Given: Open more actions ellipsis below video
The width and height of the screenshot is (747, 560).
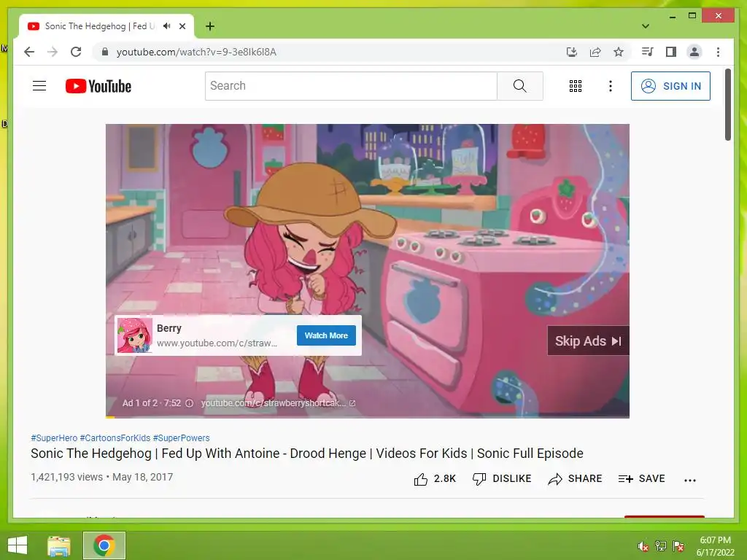Looking at the screenshot, I should pyautogui.click(x=690, y=480).
